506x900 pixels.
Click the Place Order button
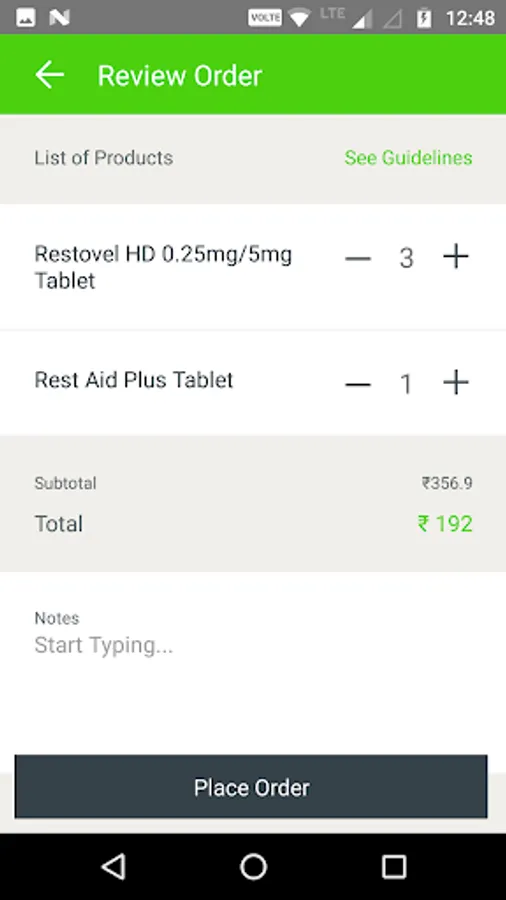pyautogui.click(x=251, y=786)
